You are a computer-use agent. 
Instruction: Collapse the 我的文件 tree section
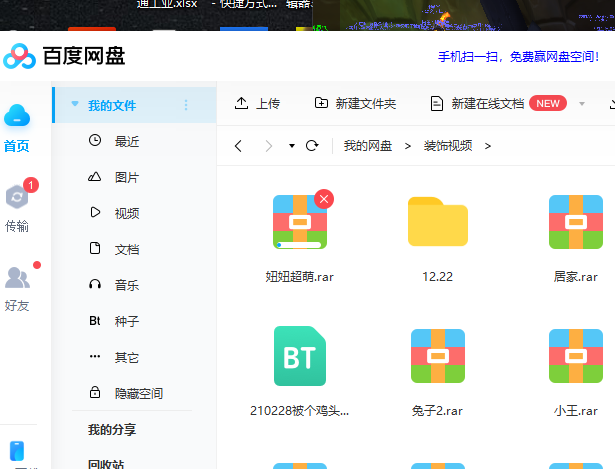(73, 105)
